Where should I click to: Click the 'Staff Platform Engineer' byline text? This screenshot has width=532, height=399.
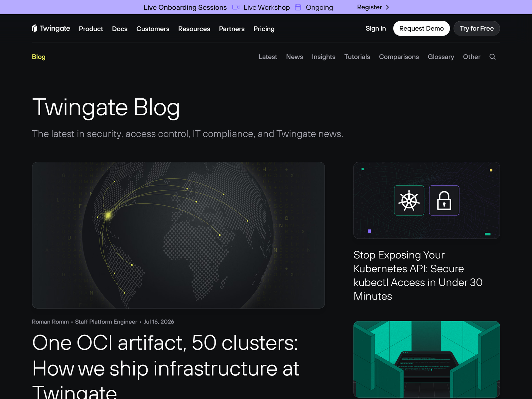click(106, 322)
